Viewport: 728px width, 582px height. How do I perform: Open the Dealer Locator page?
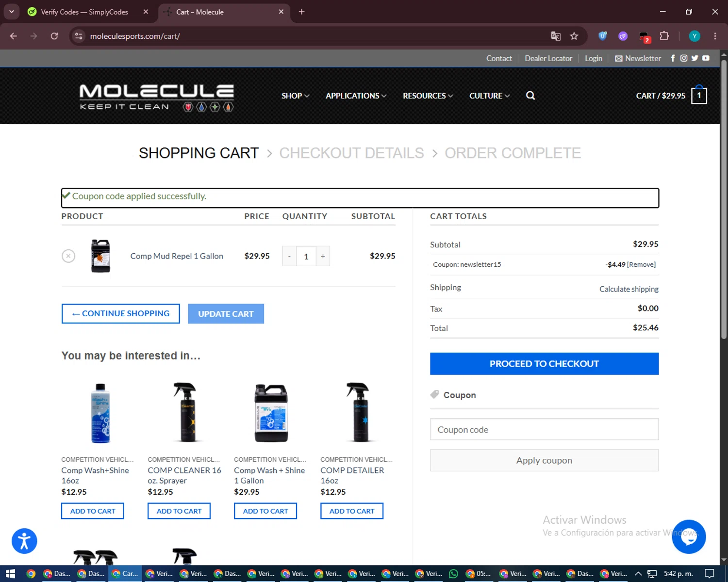(x=548, y=58)
